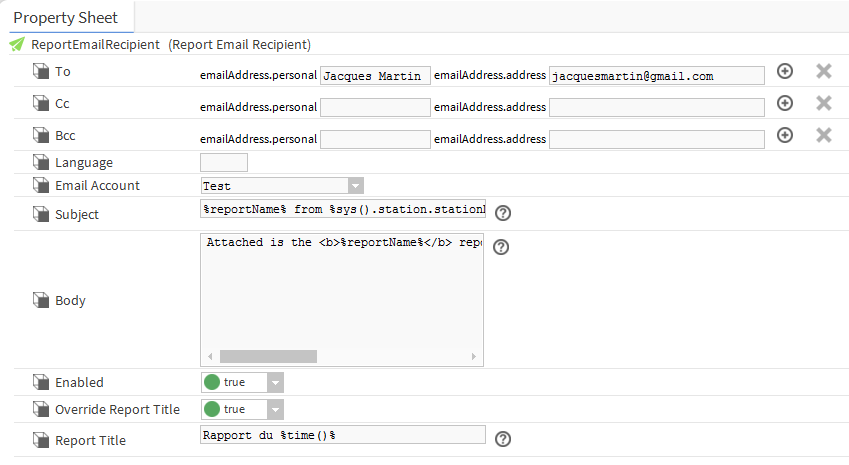The height and width of the screenshot is (465, 849).
Task: Open help icon next to Subject field
Action: click(503, 212)
